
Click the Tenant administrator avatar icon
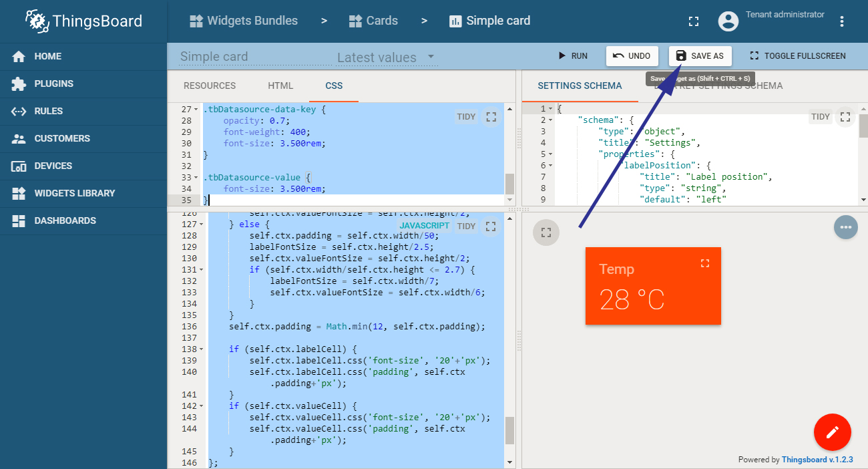point(728,21)
